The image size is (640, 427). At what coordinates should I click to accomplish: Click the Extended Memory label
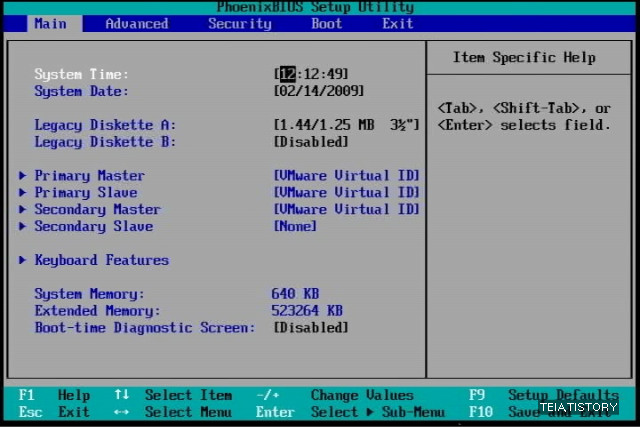(x=98, y=311)
